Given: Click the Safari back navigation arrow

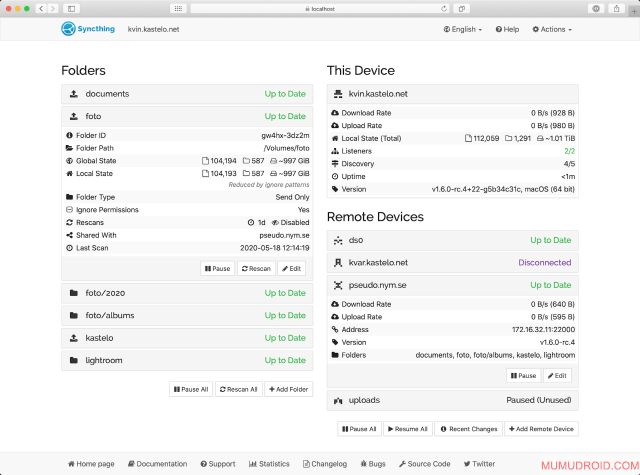Looking at the screenshot, I should pos(41,8).
